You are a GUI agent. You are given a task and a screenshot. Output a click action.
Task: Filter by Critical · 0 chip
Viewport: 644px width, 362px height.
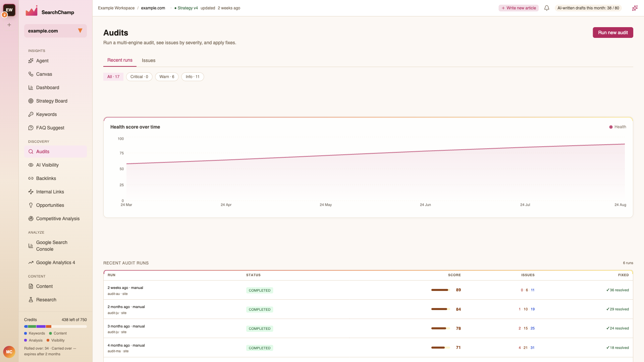point(139,77)
